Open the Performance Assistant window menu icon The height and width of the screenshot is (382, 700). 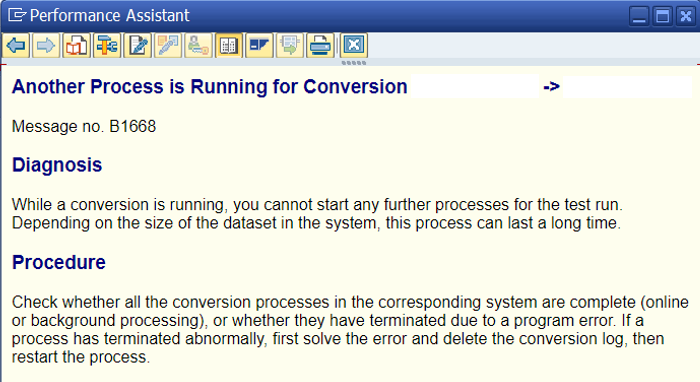[17, 16]
